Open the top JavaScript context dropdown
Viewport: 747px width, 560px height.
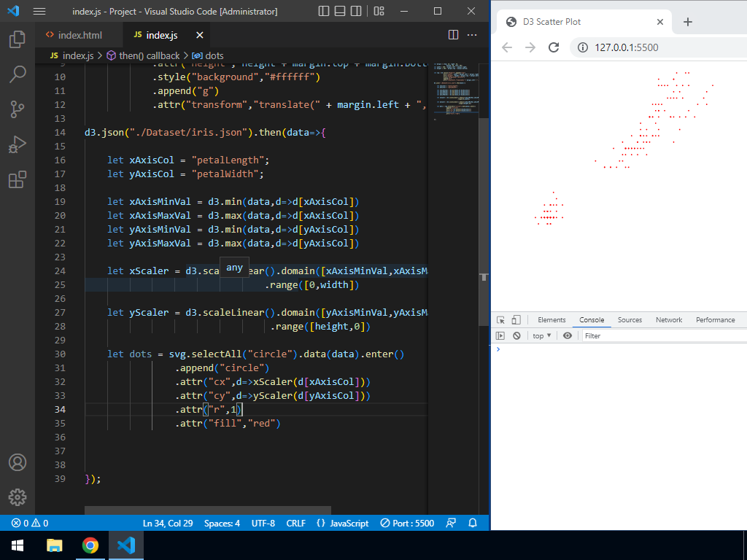click(542, 335)
